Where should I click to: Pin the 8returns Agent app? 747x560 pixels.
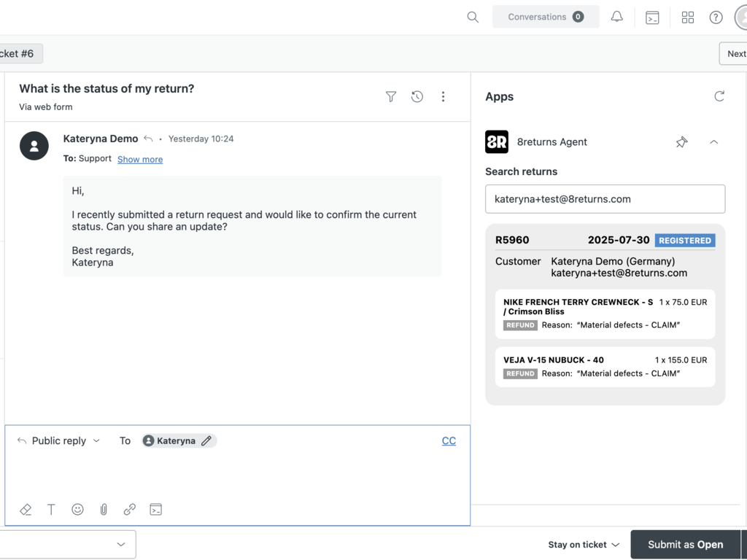681,142
